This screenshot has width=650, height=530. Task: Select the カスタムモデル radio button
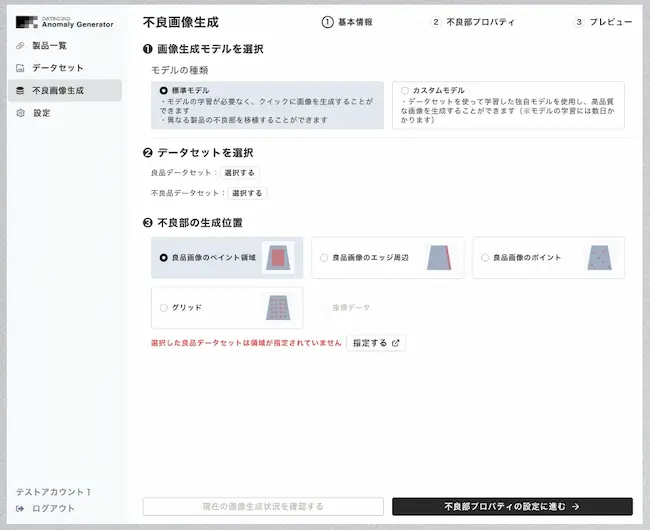coord(404,91)
